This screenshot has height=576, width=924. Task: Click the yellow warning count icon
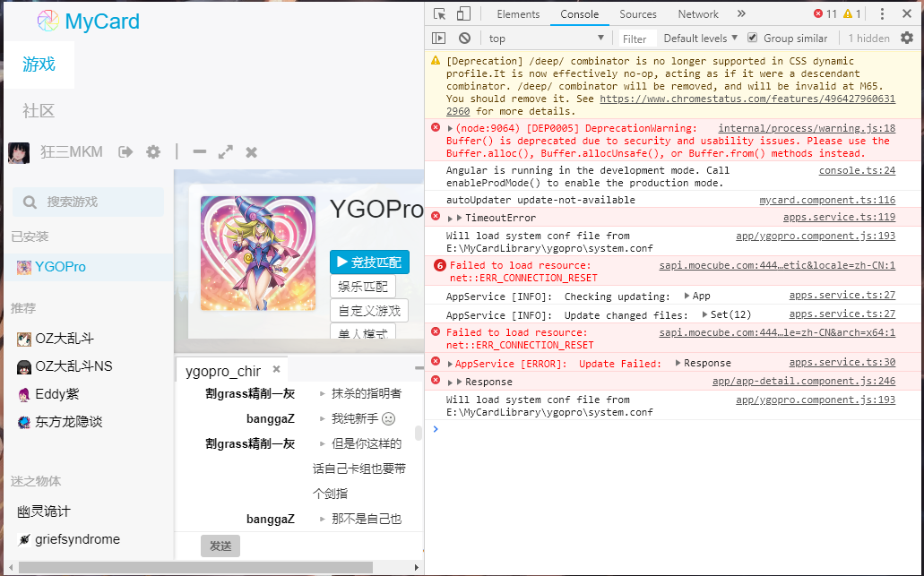coord(848,13)
